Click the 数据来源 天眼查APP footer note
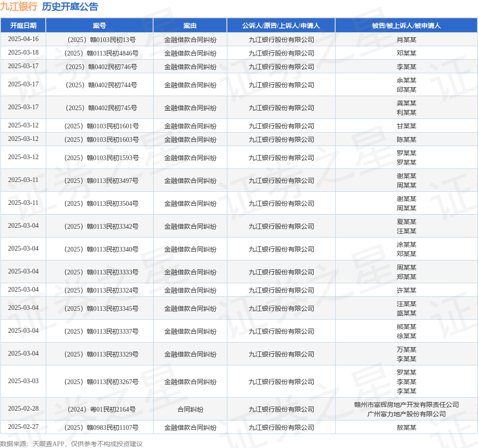The height and width of the screenshot is (448, 478). (71, 444)
